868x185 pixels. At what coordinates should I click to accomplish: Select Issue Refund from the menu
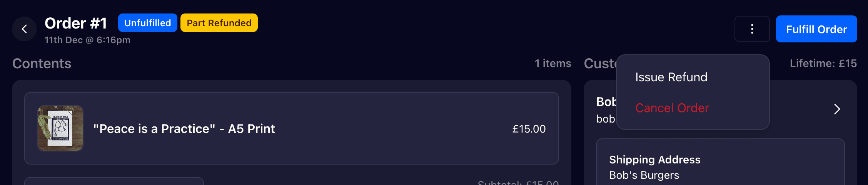[x=671, y=77]
